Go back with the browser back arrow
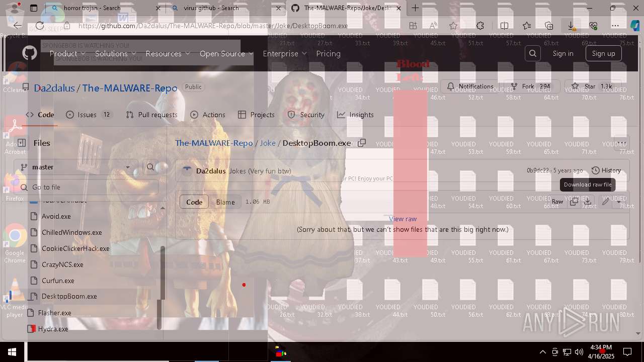Screen dimensions: 644x362 tap(18, 26)
